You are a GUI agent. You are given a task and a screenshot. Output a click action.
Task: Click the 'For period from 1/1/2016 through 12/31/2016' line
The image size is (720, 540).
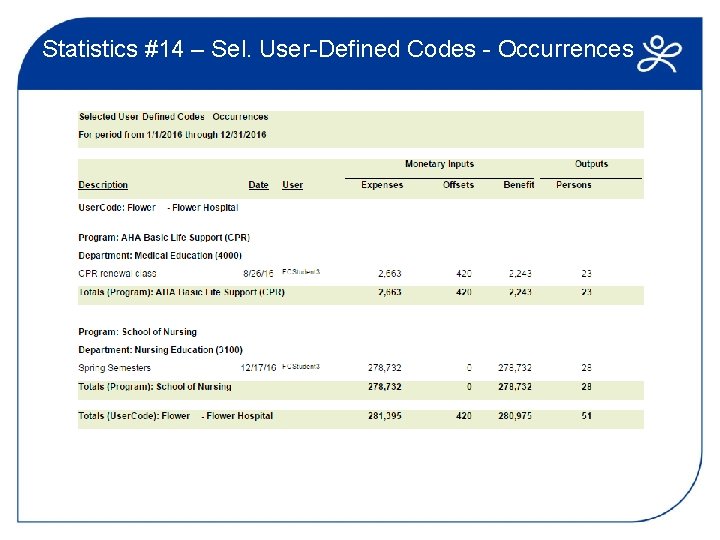coord(172,135)
